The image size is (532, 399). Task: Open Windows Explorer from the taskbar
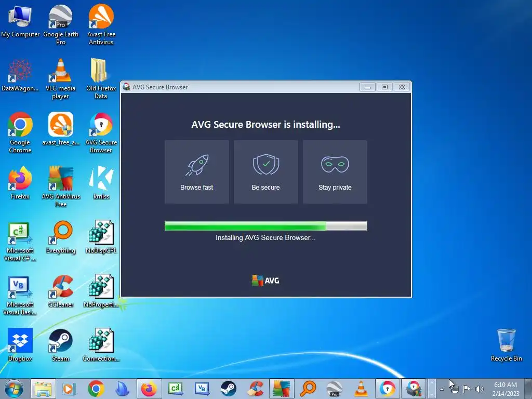point(44,389)
